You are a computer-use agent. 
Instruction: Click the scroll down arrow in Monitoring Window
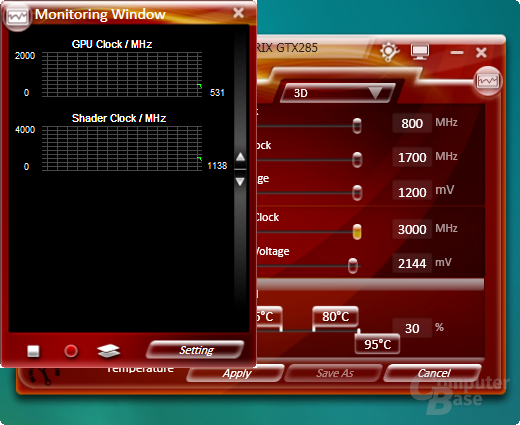240,181
